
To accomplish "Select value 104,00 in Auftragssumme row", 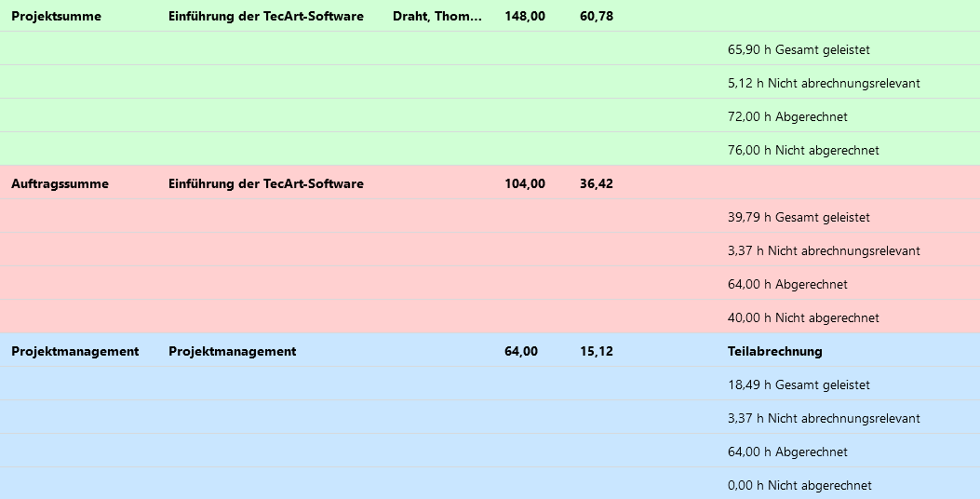I will click(525, 183).
